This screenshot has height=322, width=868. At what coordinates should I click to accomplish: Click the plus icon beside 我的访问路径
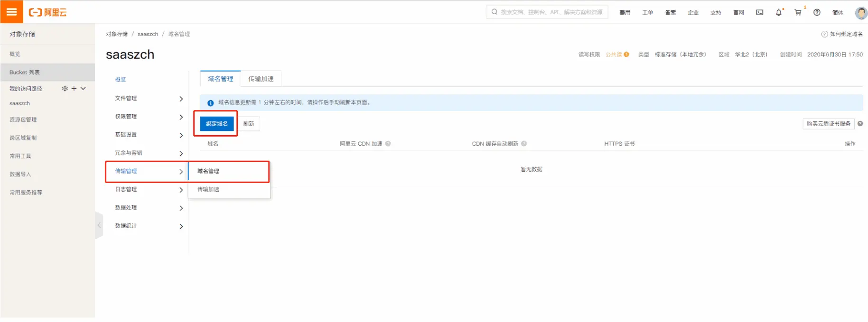[x=74, y=89]
